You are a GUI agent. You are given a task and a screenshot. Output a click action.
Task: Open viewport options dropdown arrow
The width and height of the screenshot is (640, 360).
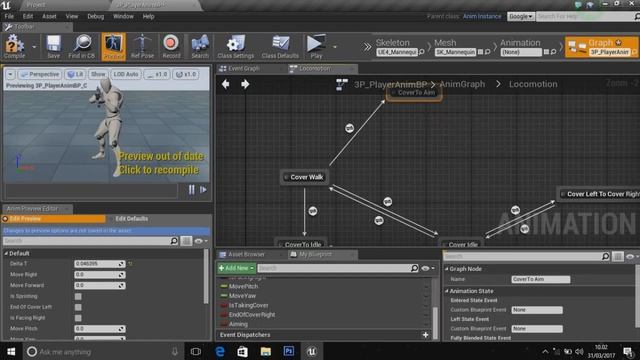(x=10, y=74)
